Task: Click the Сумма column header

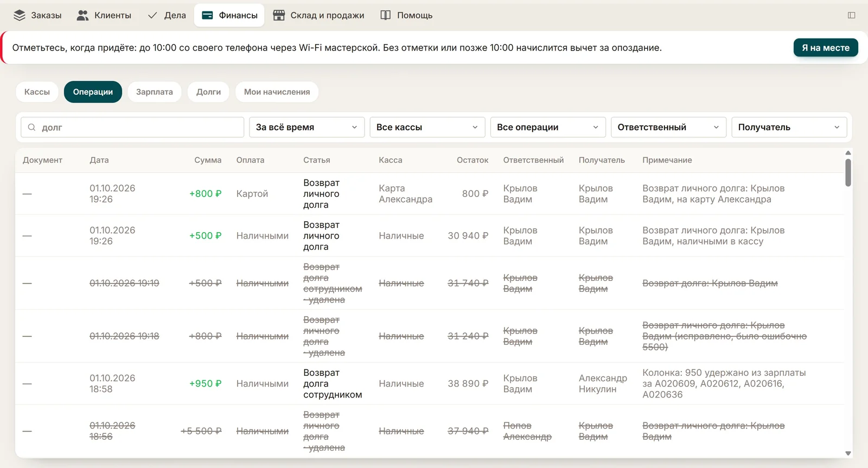Action: pyautogui.click(x=208, y=160)
